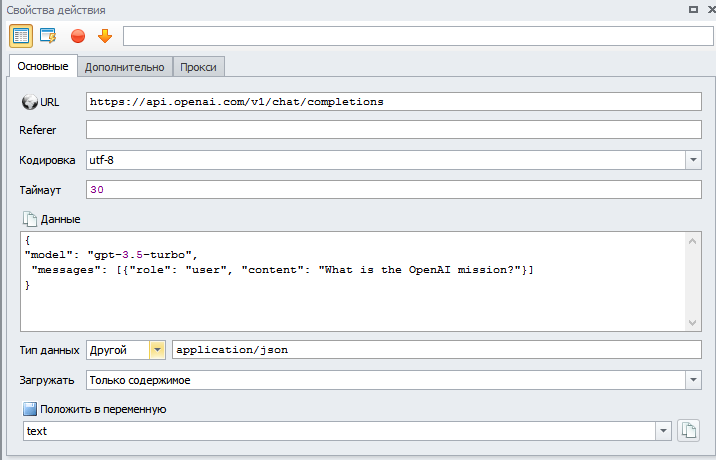
Task: Click the table-view properties icon in toolbar
Action: click(x=21, y=36)
